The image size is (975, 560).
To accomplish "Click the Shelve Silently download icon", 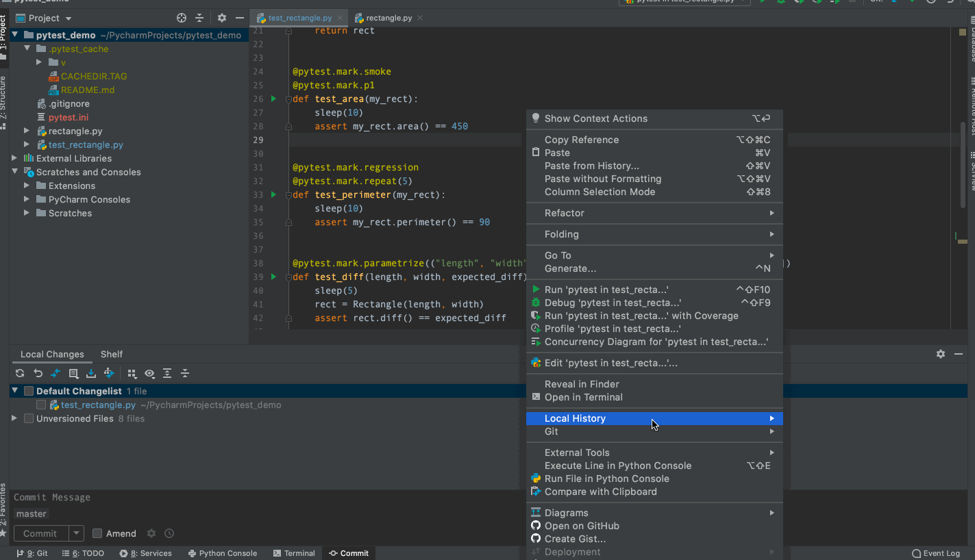I will [x=91, y=373].
